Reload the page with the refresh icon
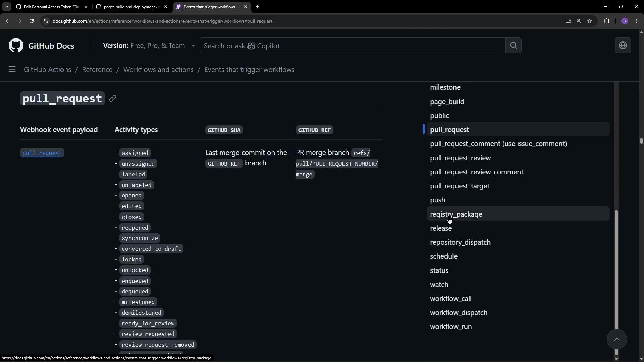 coord(32,21)
